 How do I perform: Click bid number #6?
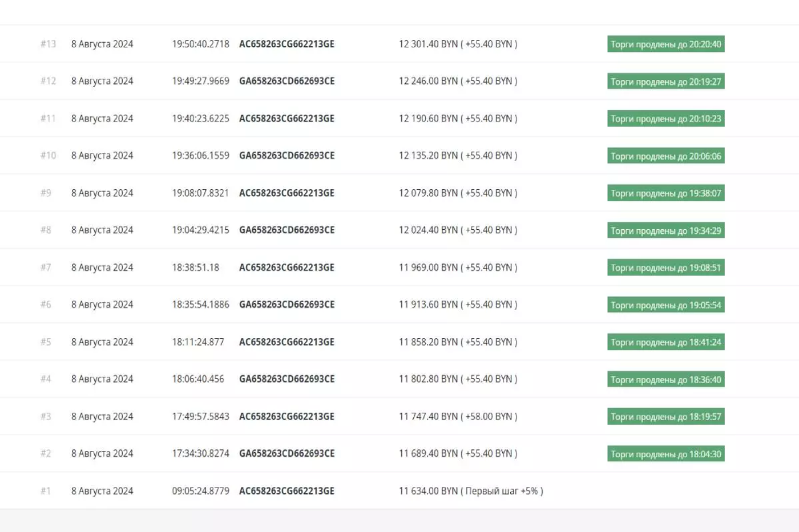46,304
